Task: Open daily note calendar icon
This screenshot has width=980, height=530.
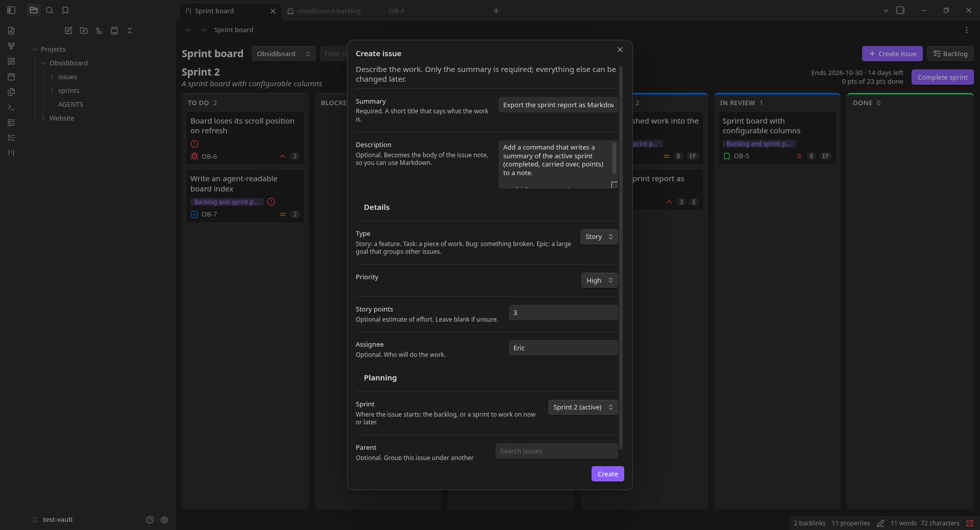Action: pyautogui.click(x=11, y=77)
